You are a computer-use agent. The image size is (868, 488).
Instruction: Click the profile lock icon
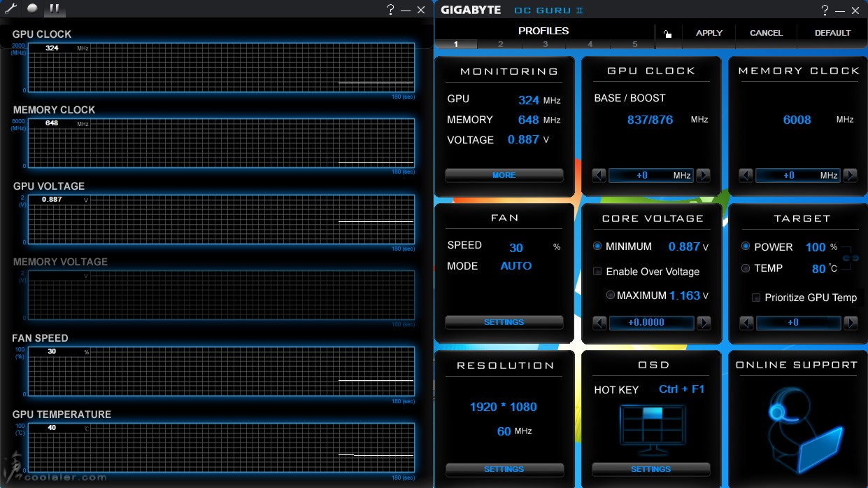click(667, 33)
